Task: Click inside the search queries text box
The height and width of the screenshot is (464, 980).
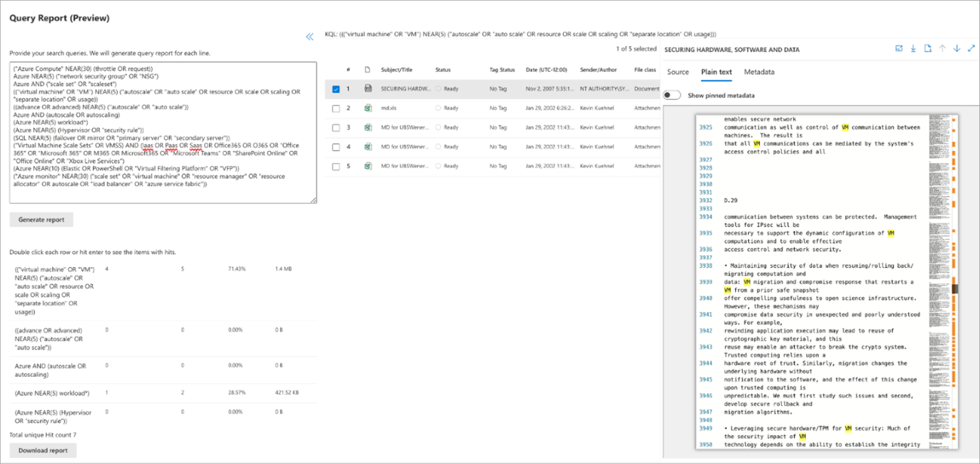Action: [x=163, y=133]
